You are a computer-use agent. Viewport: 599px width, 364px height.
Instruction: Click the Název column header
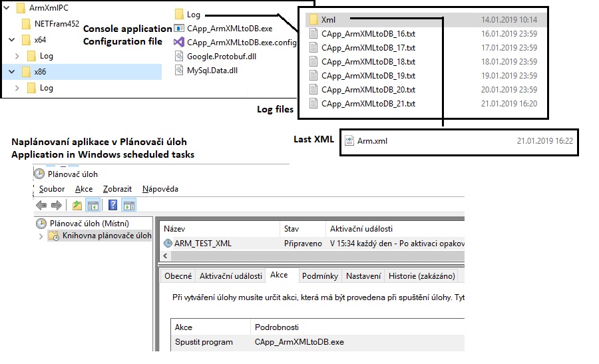tap(174, 228)
